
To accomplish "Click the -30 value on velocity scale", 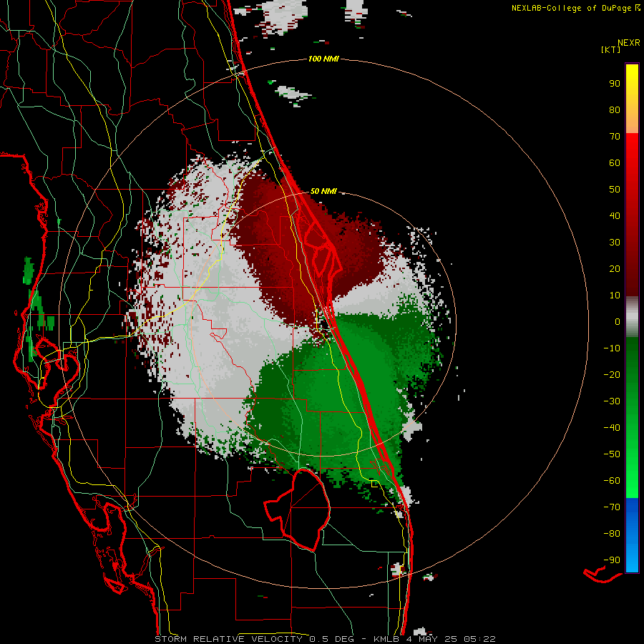I will point(612,401).
